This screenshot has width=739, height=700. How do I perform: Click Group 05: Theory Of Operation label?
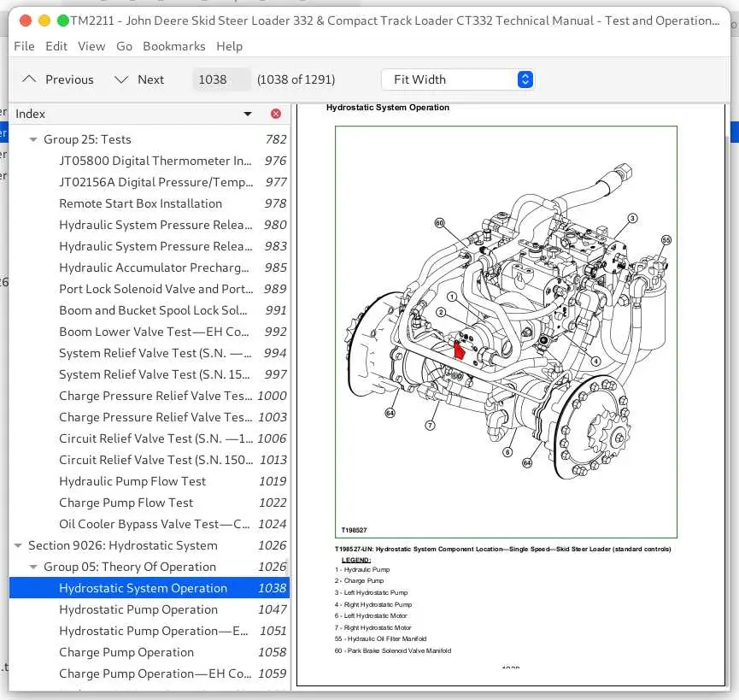130,567
